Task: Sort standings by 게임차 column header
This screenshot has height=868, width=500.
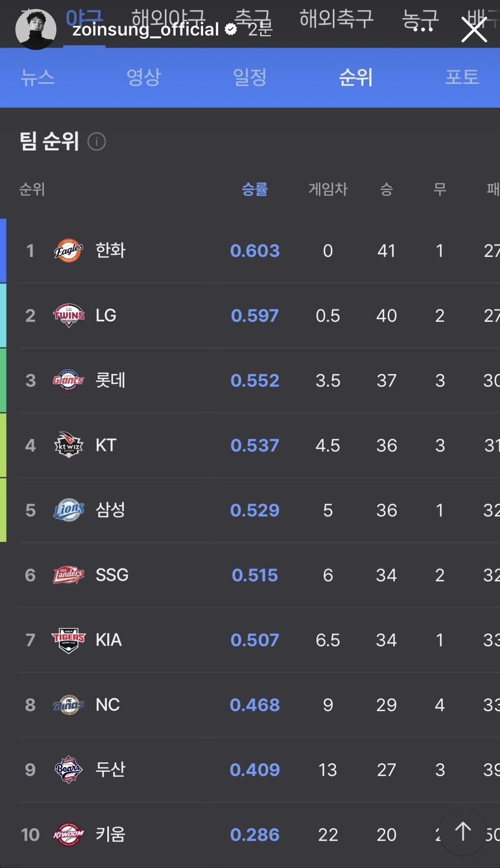Action: tap(328, 189)
